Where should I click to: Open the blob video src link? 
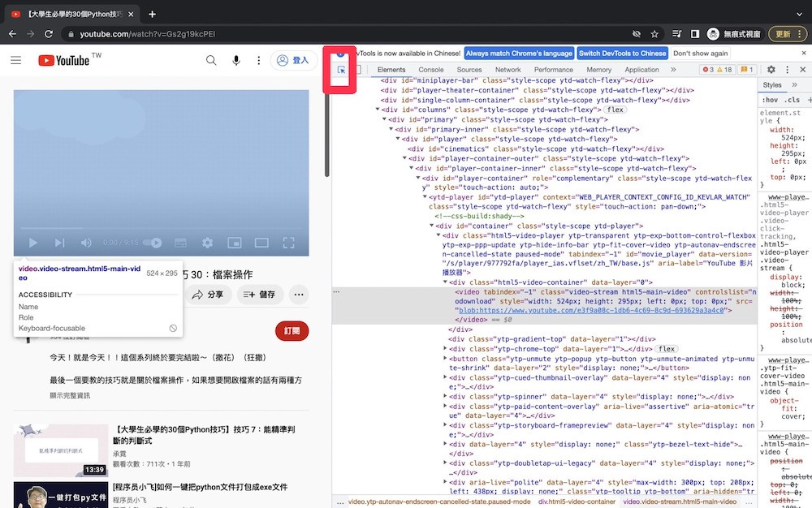591,310
